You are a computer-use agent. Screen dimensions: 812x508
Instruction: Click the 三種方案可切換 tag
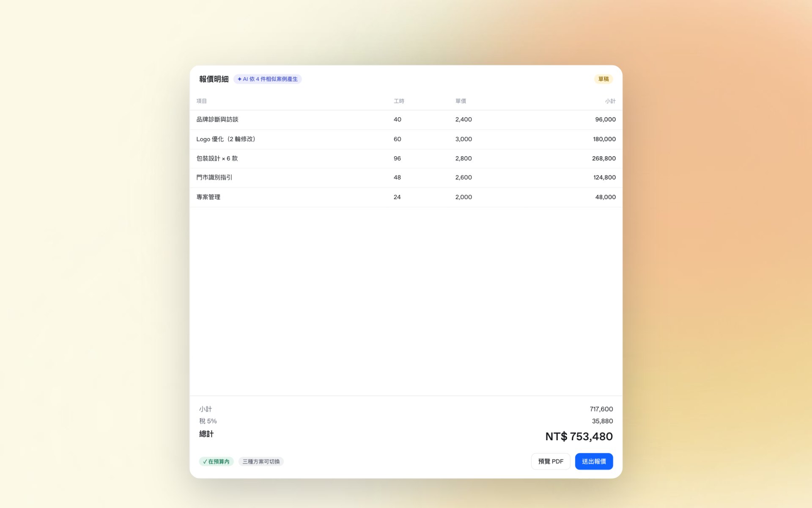click(x=261, y=461)
